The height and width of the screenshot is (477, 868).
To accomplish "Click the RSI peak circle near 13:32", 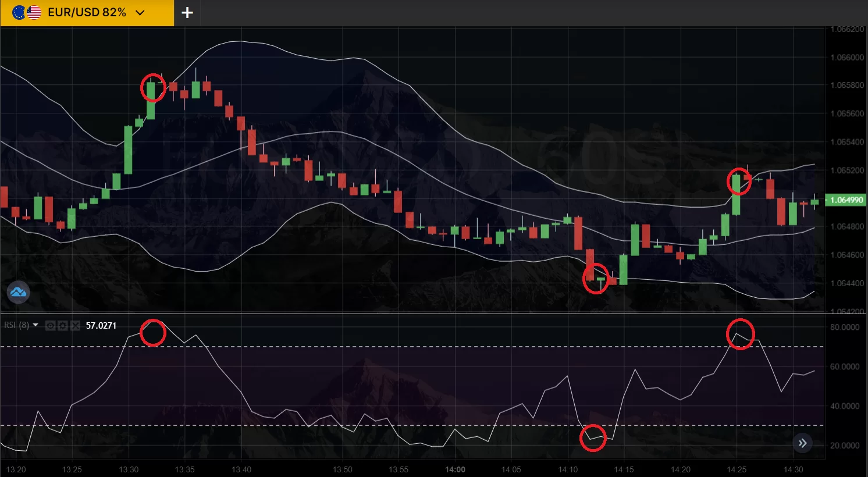I will click(x=153, y=333).
